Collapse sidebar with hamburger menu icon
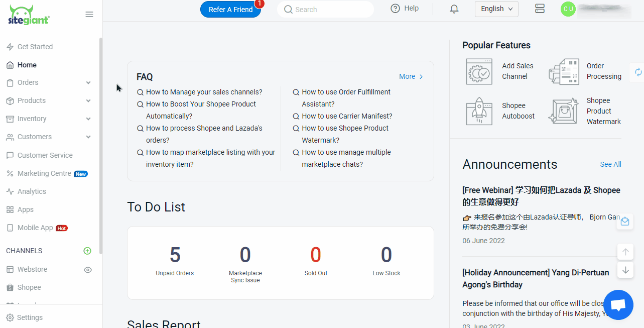Viewport: 644px width, 328px height. (x=89, y=15)
